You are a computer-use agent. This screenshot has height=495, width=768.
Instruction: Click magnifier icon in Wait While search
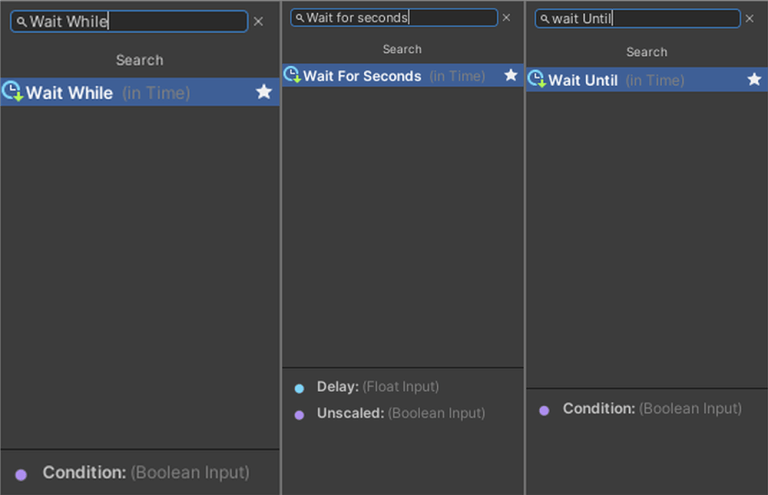click(x=21, y=21)
